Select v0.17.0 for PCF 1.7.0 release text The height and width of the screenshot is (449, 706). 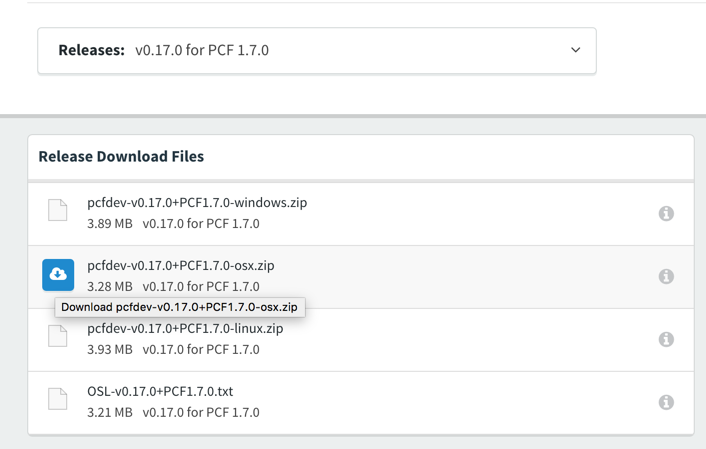click(202, 50)
